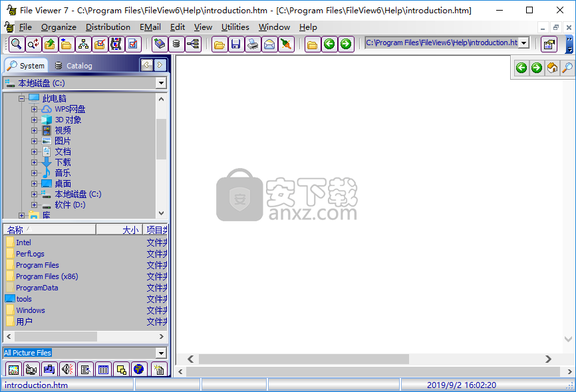Viewport: 576px width, 392px height.
Task: Select the tools folder in list
Action: 24,299
